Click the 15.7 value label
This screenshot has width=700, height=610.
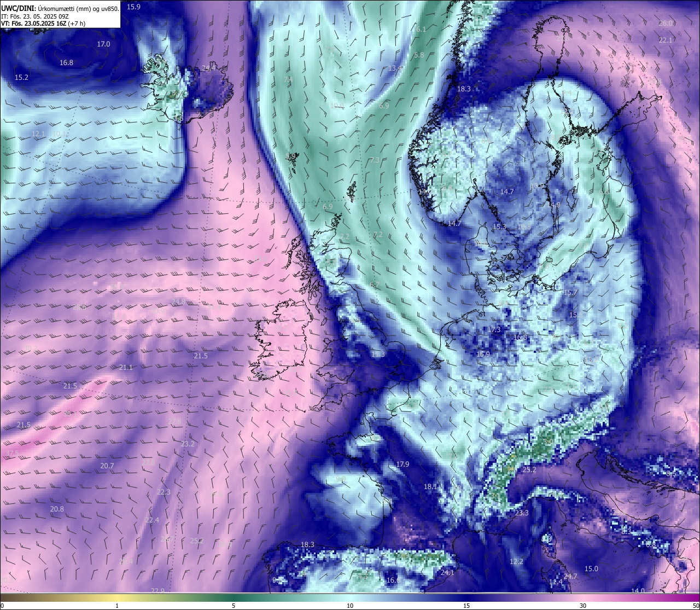tap(570, 293)
